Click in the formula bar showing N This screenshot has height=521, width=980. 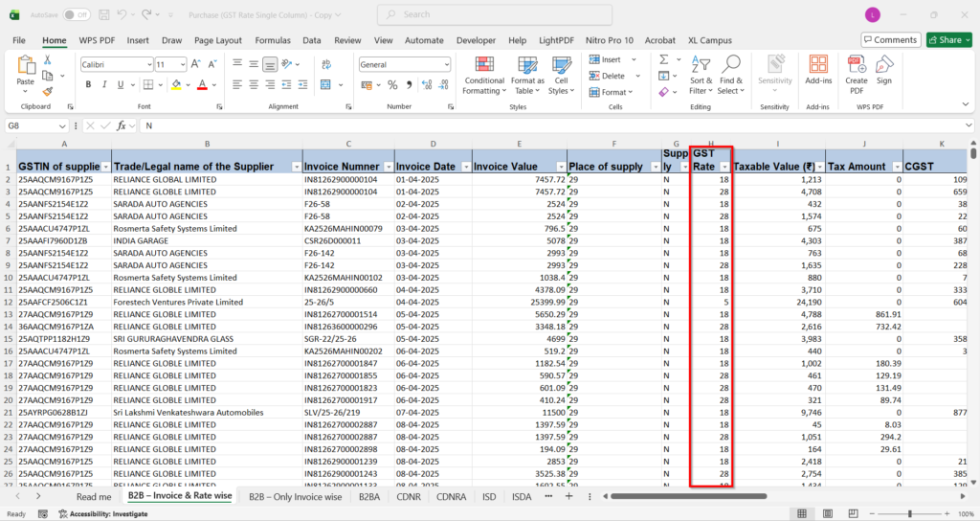(x=556, y=125)
